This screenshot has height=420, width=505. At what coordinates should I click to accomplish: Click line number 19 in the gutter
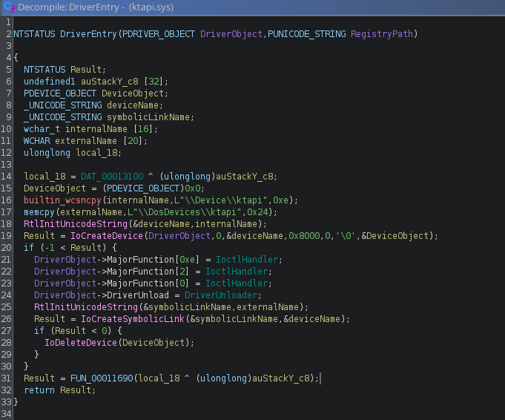[6, 236]
